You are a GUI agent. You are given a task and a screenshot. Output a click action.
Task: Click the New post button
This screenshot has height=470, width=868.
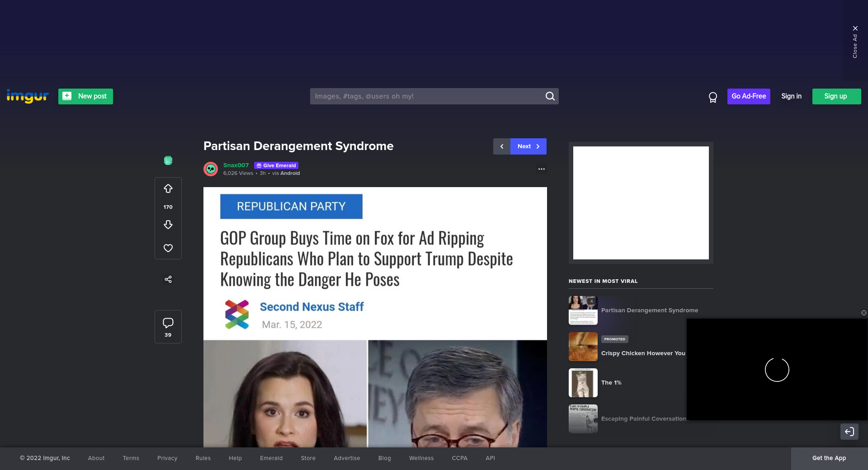(85, 96)
